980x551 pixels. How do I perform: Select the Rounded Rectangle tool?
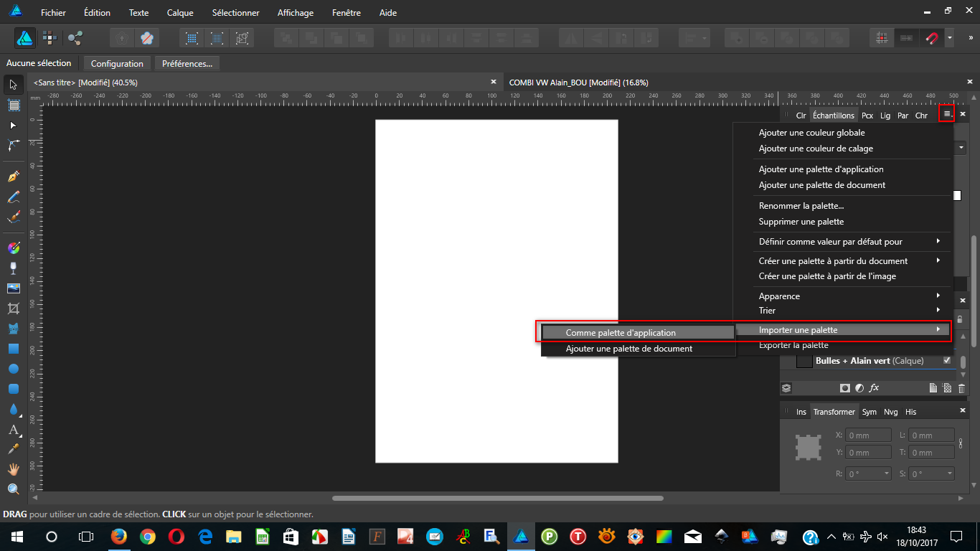click(13, 389)
